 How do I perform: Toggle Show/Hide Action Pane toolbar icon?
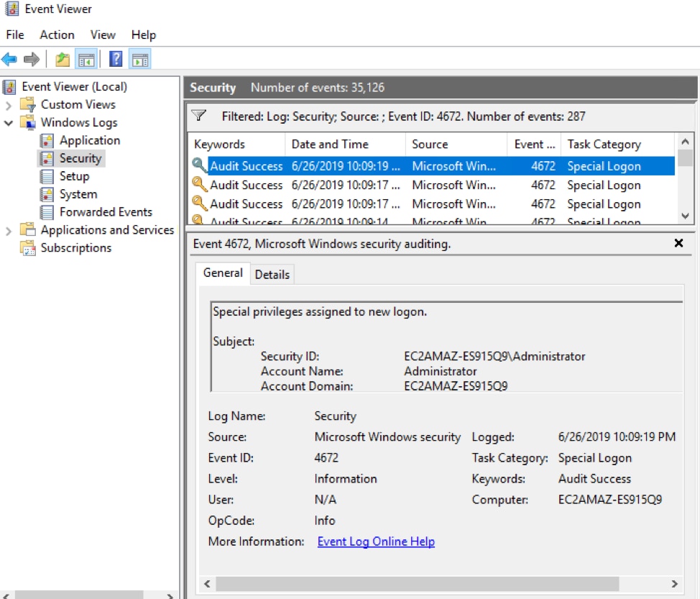(x=139, y=59)
